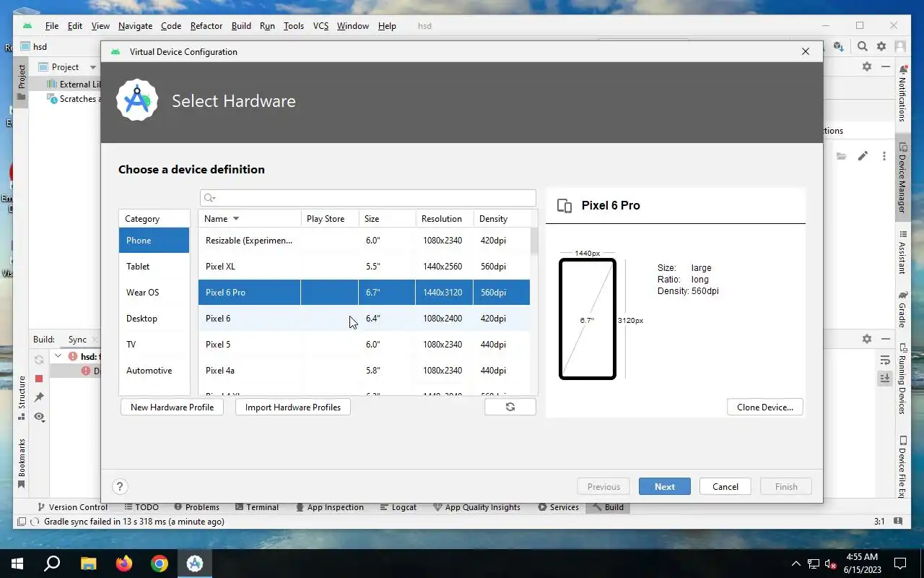The height and width of the screenshot is (578, 924).
Task: Open the Problems tool tab
Action: click(x=196, y=507)
